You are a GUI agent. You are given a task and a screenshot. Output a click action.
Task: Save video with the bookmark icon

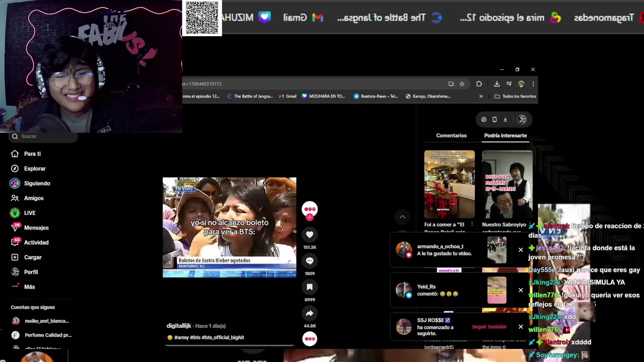point(309,287)
